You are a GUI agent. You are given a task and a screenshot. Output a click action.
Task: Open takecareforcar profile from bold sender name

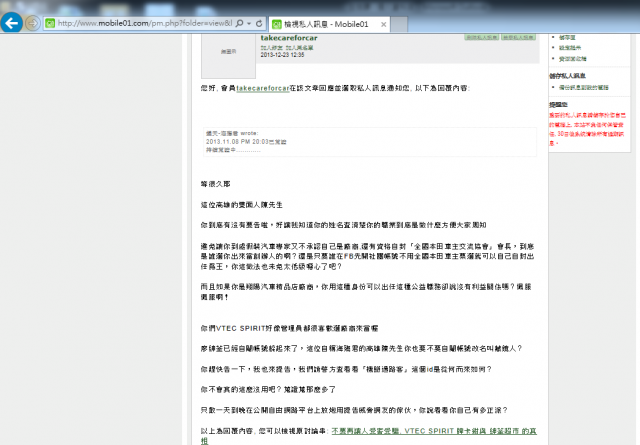click(x=289, y=38)
